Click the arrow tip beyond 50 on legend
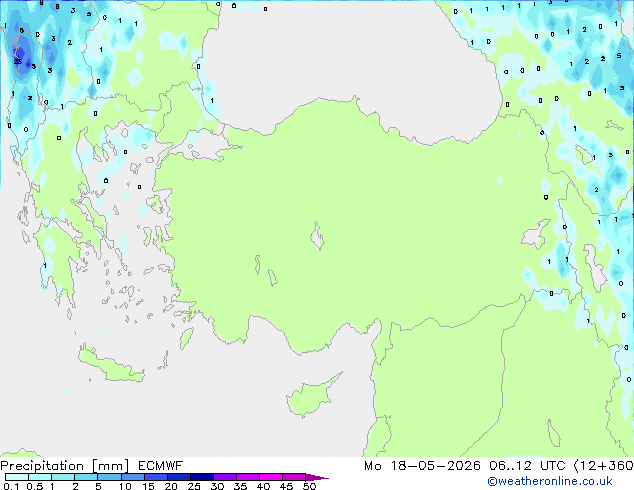634x490 pixels. tap(317, 477)
